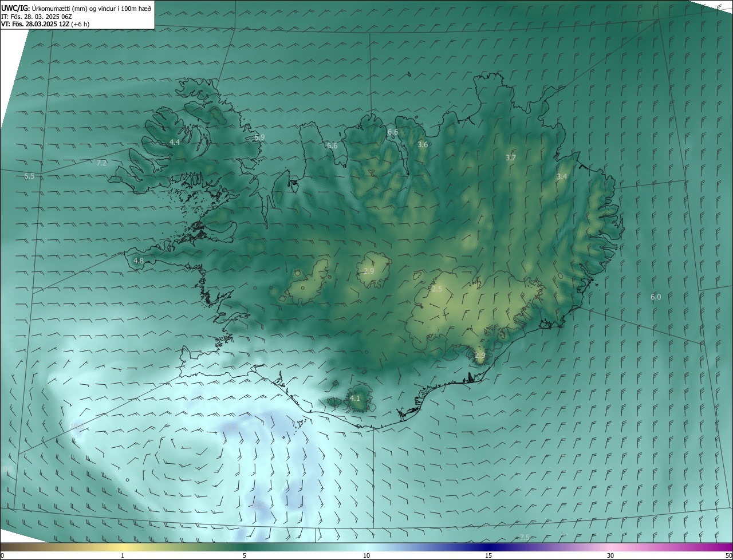
Task: Select the 4.1 value on the map
Action: click(x=355, y=399)
